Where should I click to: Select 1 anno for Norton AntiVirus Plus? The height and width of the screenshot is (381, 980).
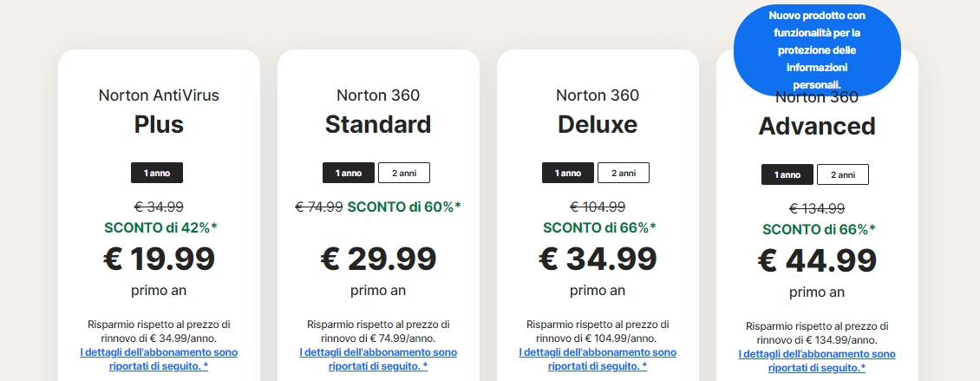point(157,173)
